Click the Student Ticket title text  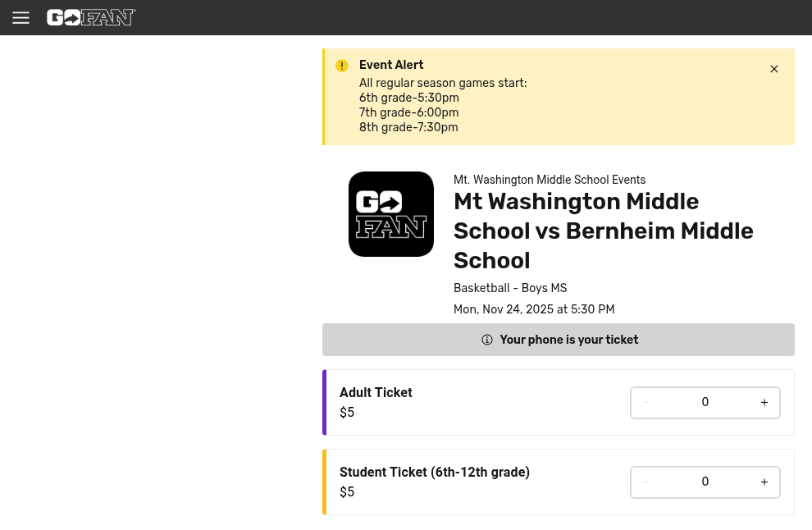[435, 472]
